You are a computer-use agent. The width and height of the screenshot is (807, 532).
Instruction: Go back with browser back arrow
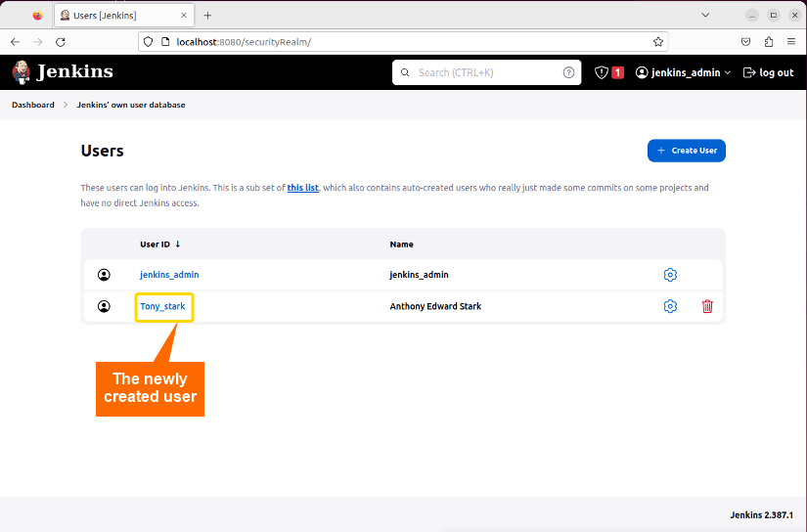tap(16, 42)
